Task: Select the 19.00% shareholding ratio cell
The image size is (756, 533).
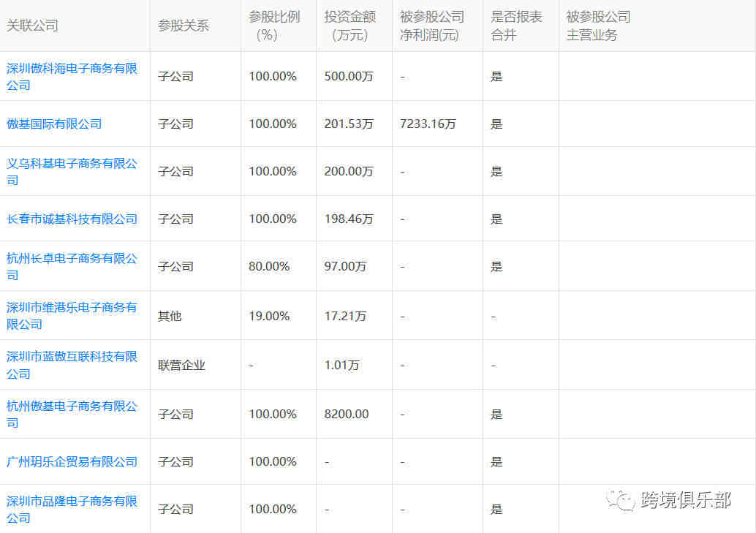Action: click(x=269, y=316)
